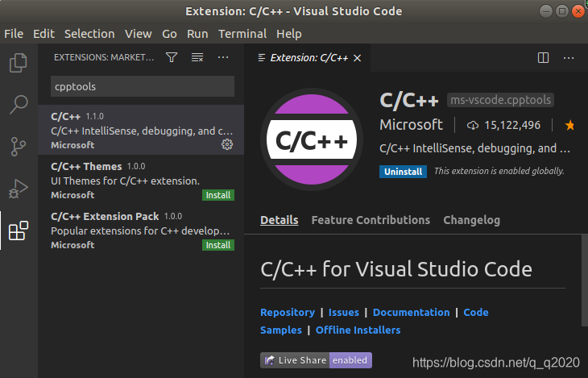Image resolution: width=588 pixels, height=378 pixels.
Task: Click the C/C++ extension purple logo
Action: (x=311, y=139)
